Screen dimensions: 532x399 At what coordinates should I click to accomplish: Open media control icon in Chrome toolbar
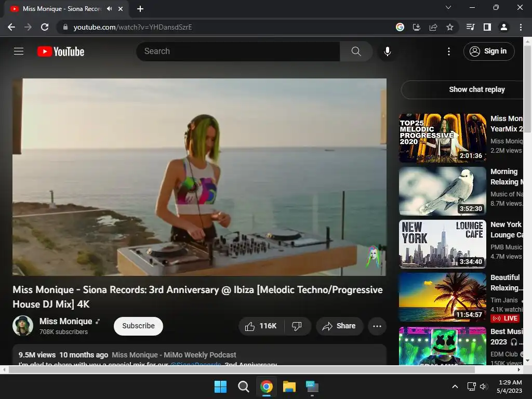(470, 27)
